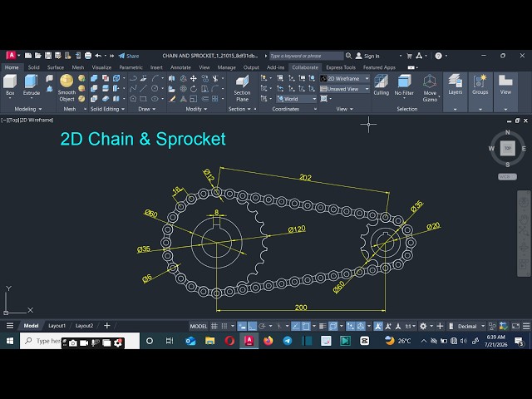The image size is (532, 399).
Task: Click the Plot printer icon
Action: click(88, 56)
